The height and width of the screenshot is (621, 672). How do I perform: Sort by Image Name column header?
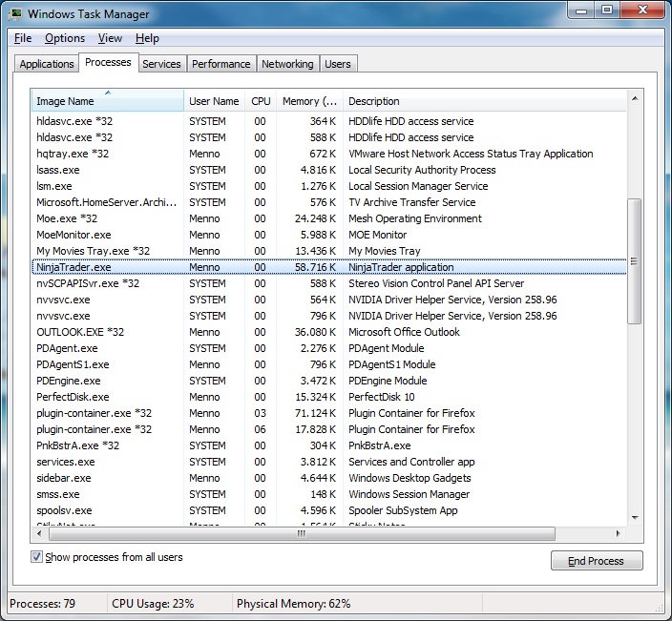[x=108, y=101]
